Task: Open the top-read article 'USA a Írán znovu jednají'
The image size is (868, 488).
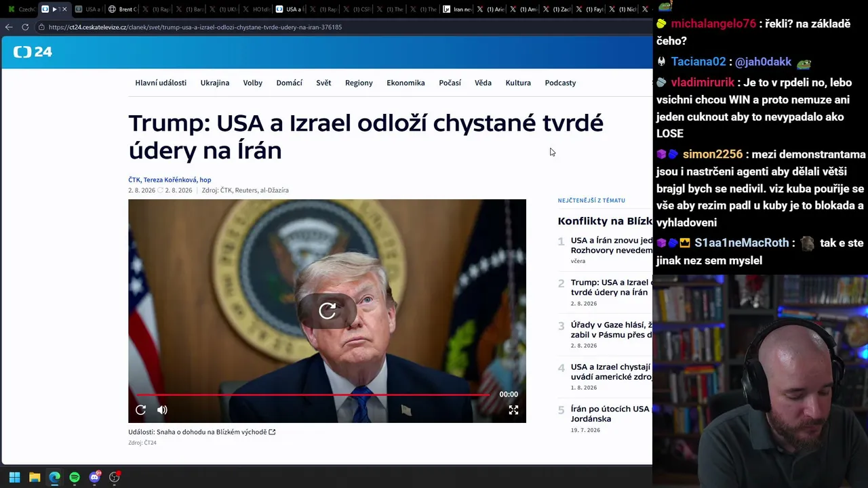Action: point(611,245)
